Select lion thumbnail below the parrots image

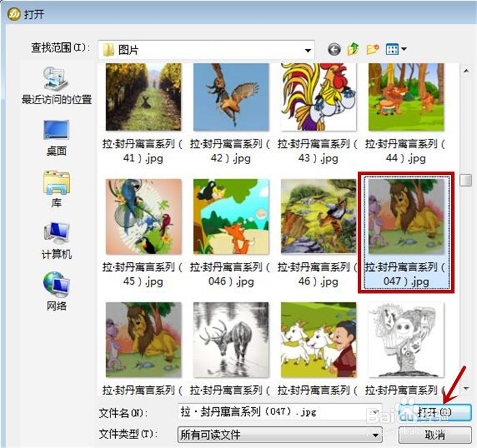tap(143, 340)
